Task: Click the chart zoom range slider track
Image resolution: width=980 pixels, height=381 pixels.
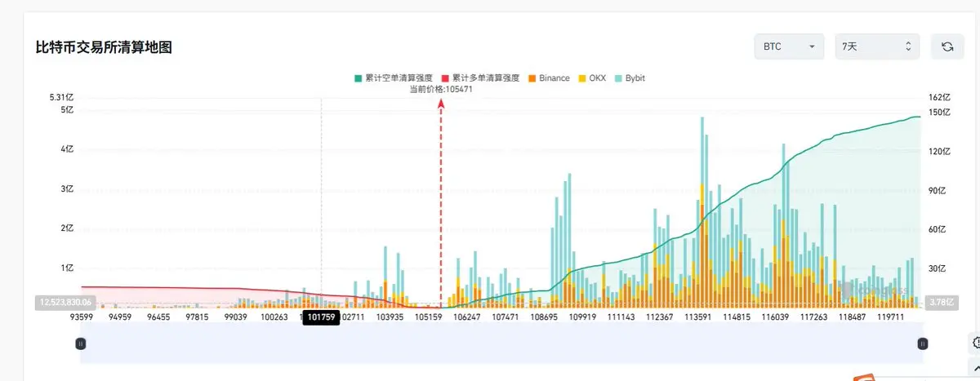Action: [501, 343]
